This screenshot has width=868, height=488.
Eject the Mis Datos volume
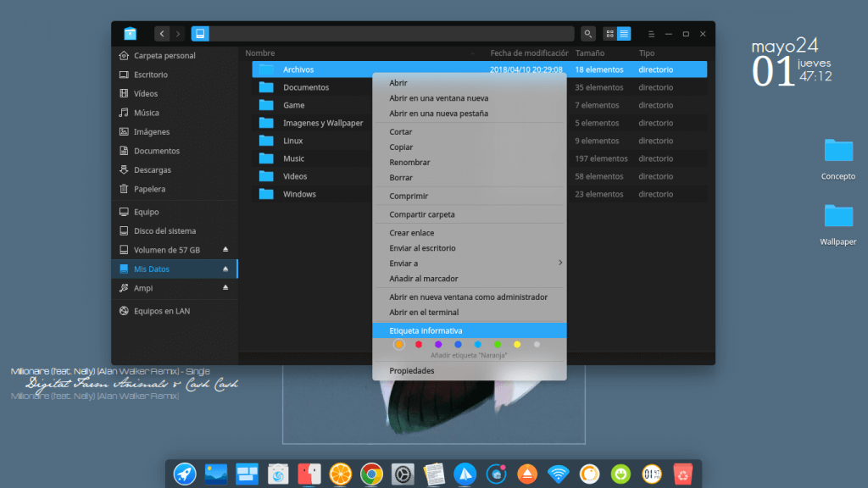[x=225, y=269]
